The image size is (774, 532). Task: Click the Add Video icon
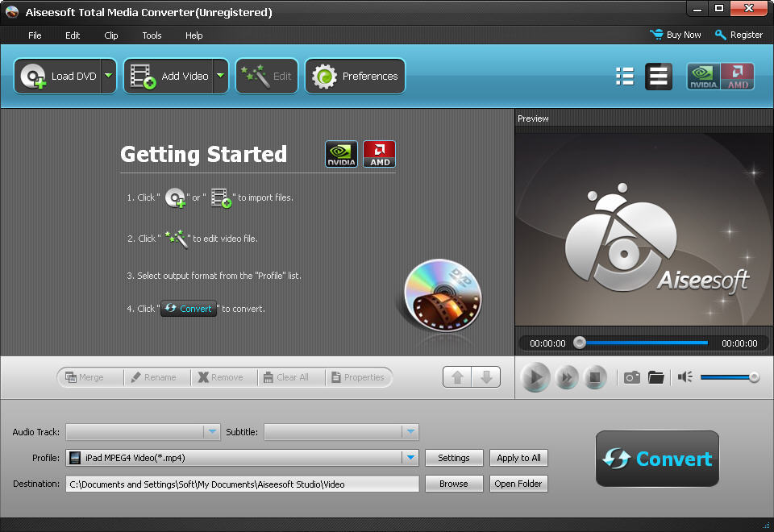tap(142, 76)
